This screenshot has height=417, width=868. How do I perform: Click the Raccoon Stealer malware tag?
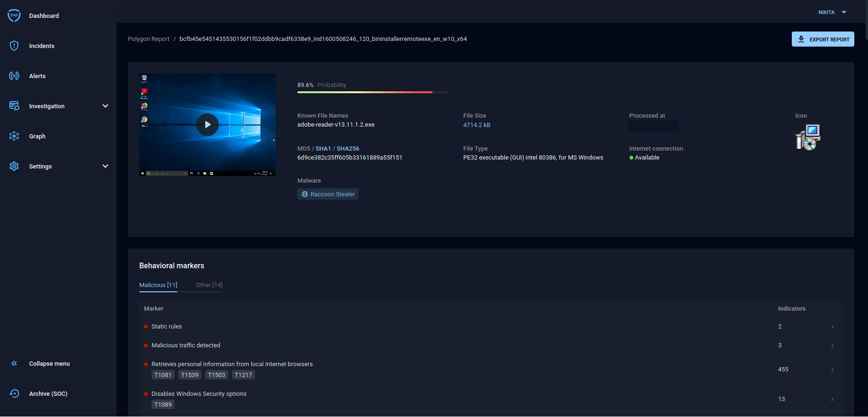coord(328,194)
